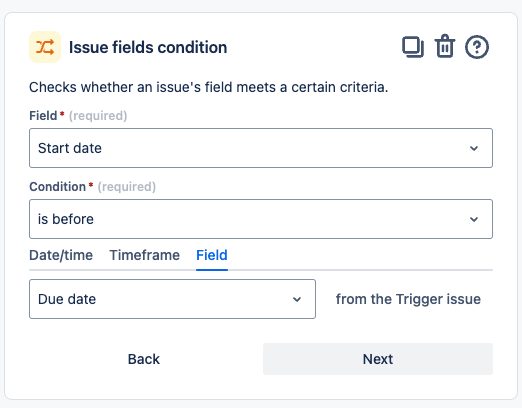
Task: Expand the chevron in the Due date box
Action: click(297, 299)
